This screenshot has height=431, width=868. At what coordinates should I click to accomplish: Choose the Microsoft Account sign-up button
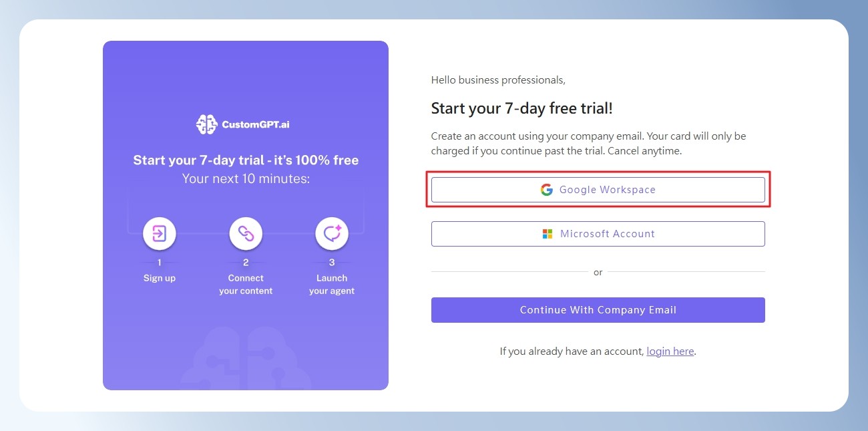pyautogui.click(x=598, y=234)
